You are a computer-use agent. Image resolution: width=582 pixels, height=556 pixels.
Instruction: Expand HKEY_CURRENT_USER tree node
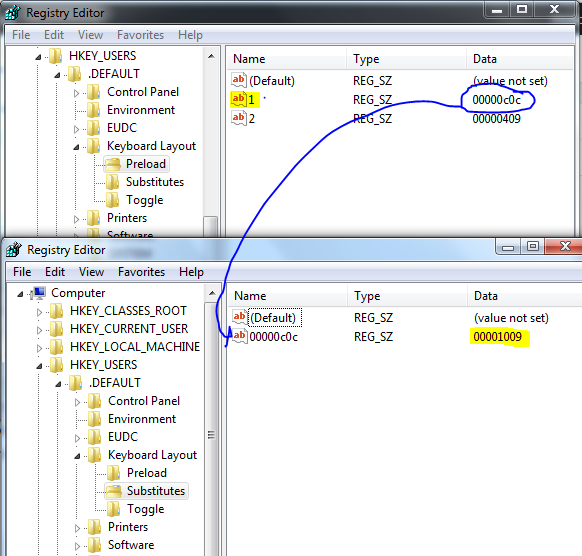coord(39,330)
